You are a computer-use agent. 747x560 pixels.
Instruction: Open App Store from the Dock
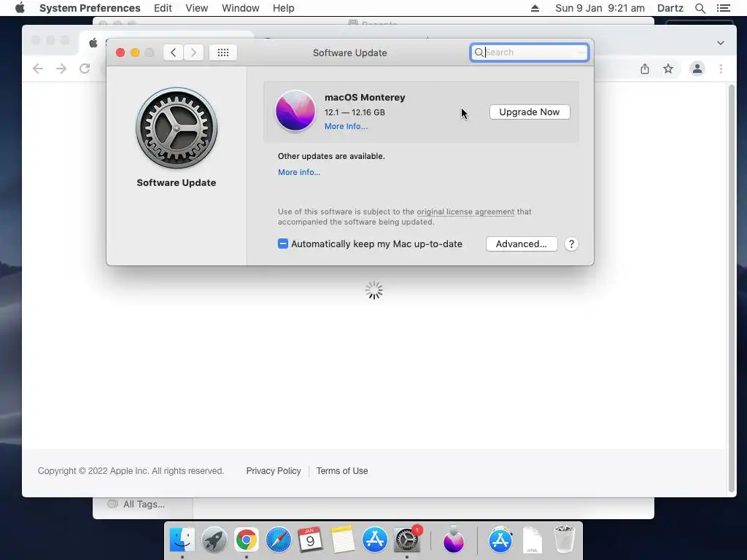click(374, 540)
